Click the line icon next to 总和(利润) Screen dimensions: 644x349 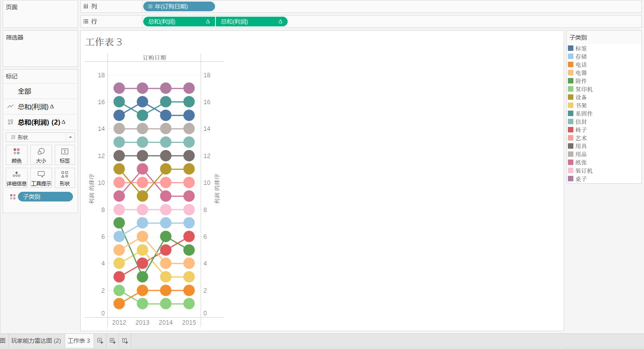point(10,106)
